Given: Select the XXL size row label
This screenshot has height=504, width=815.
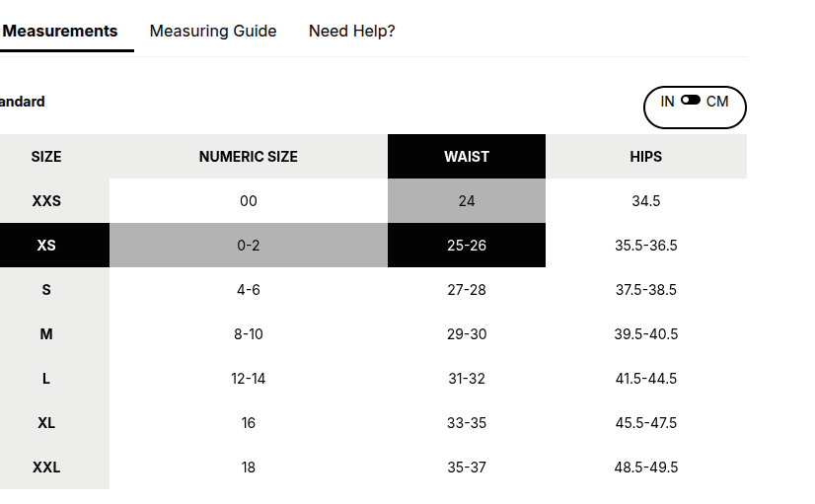Looking at the screenshot, I should point(46,468).
